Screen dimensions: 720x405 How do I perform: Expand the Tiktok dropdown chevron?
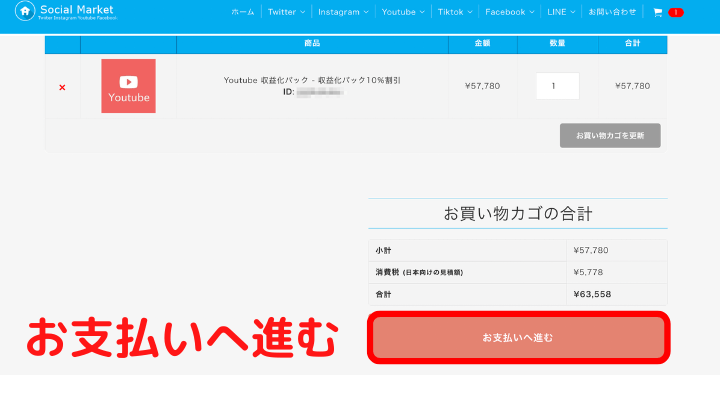pos(470,12)
